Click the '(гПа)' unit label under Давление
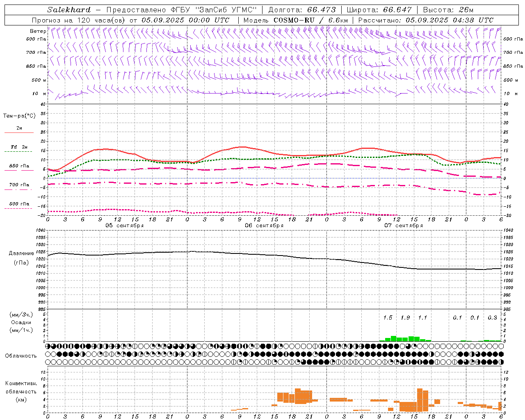Screen dimensions: 525x420 coord(21,263)
